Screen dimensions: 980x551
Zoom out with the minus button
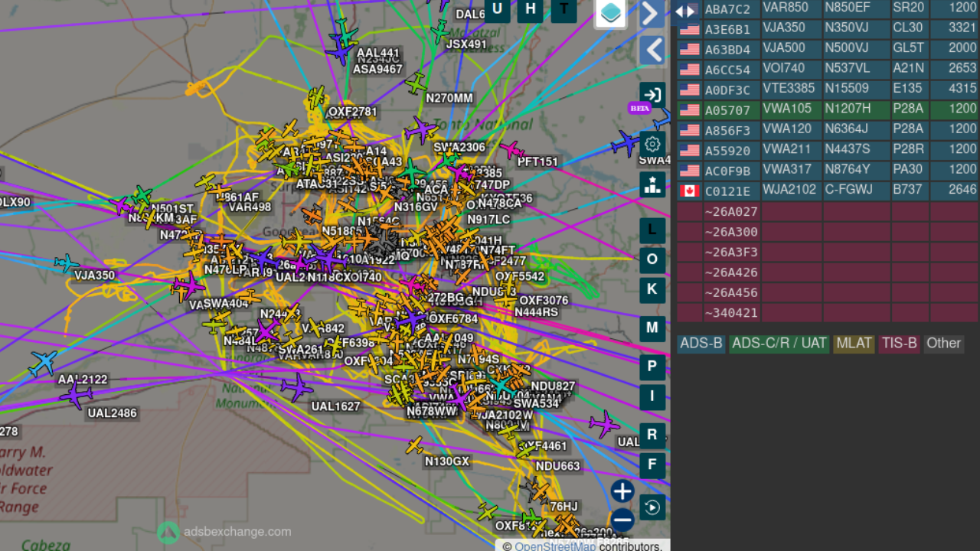(x=622, y=520)
